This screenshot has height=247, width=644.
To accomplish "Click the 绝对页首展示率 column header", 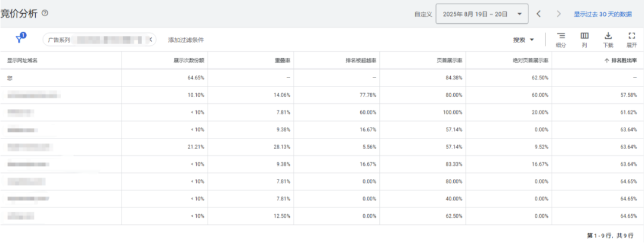I will [532, 60].
